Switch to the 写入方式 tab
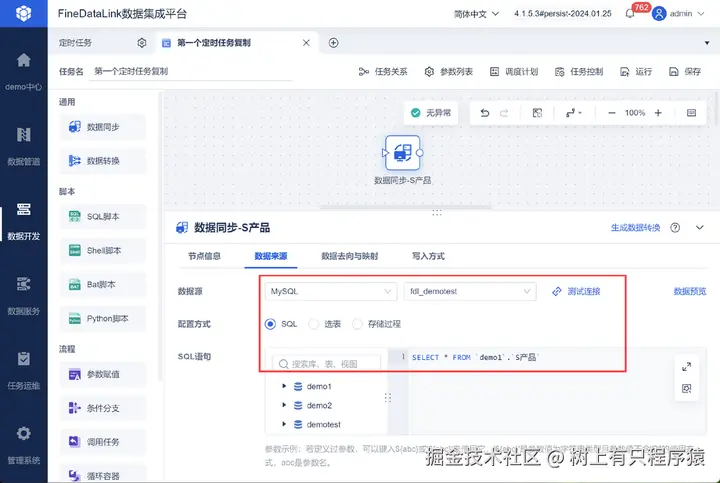The width and height of the screenshot is (720, 483). 428,256
